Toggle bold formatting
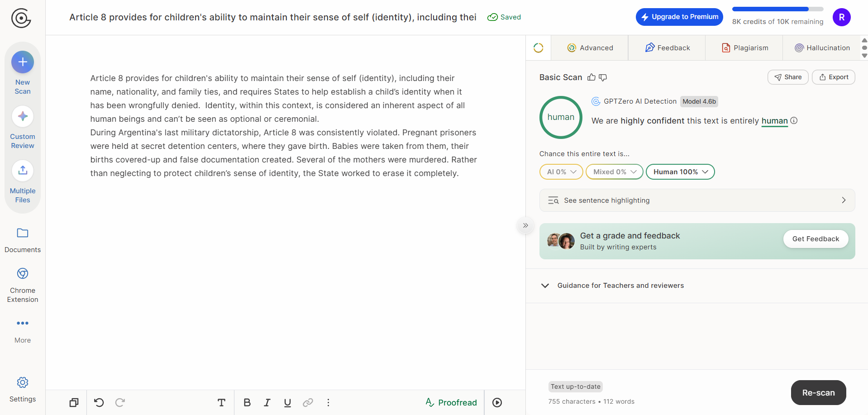The height and width of the screenshot is (415, 868). click(x=247, y=402)
